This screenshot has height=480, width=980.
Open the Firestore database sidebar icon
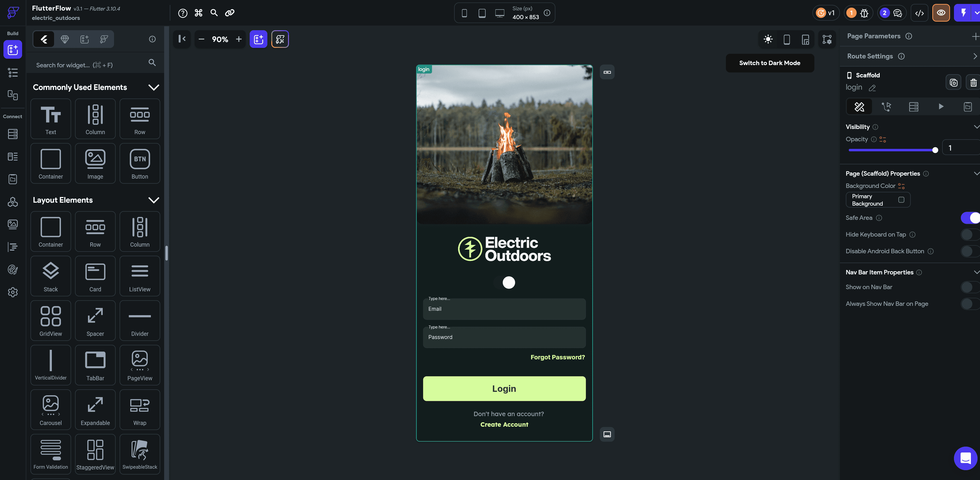[x=13, y=134]
